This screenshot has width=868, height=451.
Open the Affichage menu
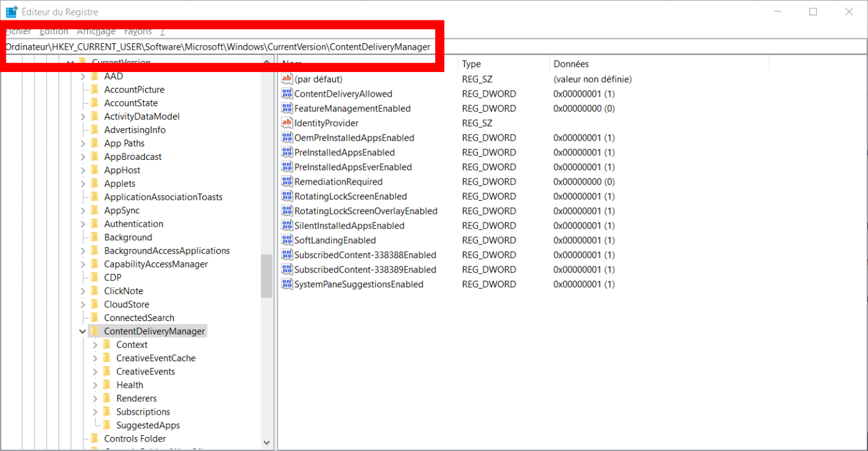click(96, 31)
